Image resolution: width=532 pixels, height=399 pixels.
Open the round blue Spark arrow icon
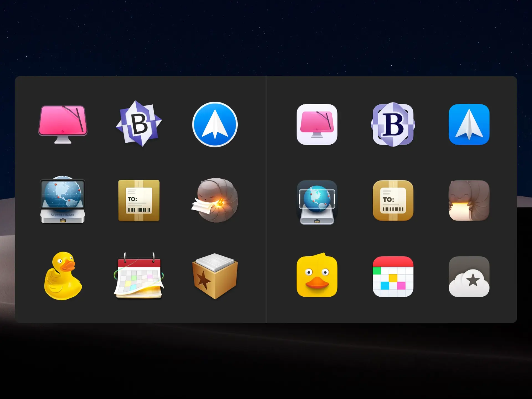tap(215, 124)
